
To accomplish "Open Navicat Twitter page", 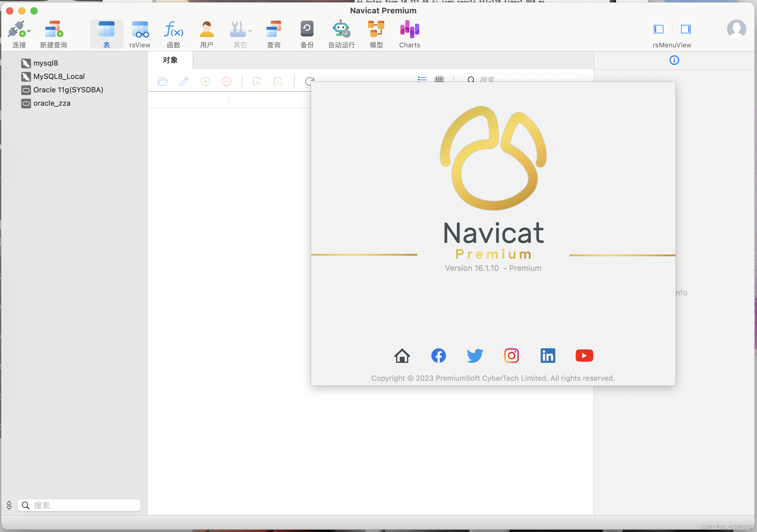I will click(x=475, y=355).
